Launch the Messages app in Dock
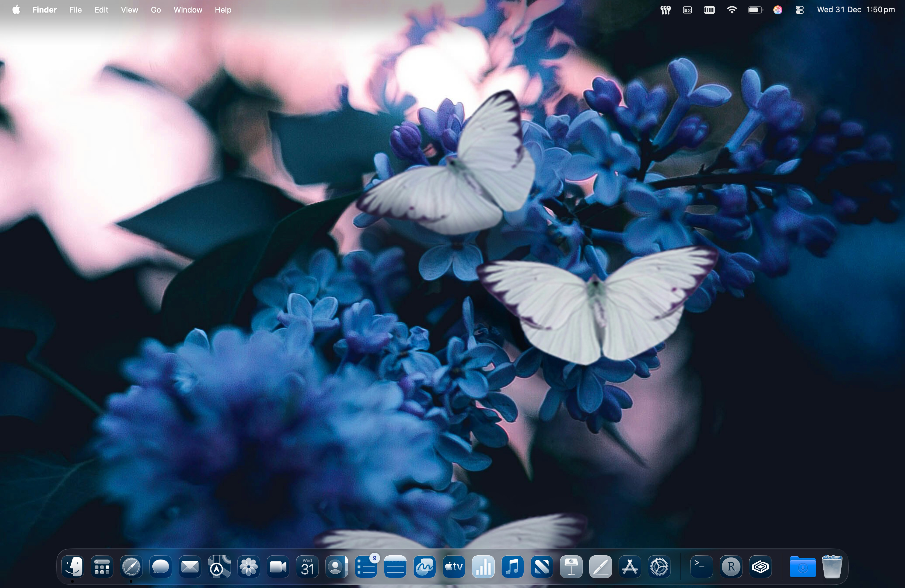The width and height of the screenshot is (905, 588). tap(160, 567)
